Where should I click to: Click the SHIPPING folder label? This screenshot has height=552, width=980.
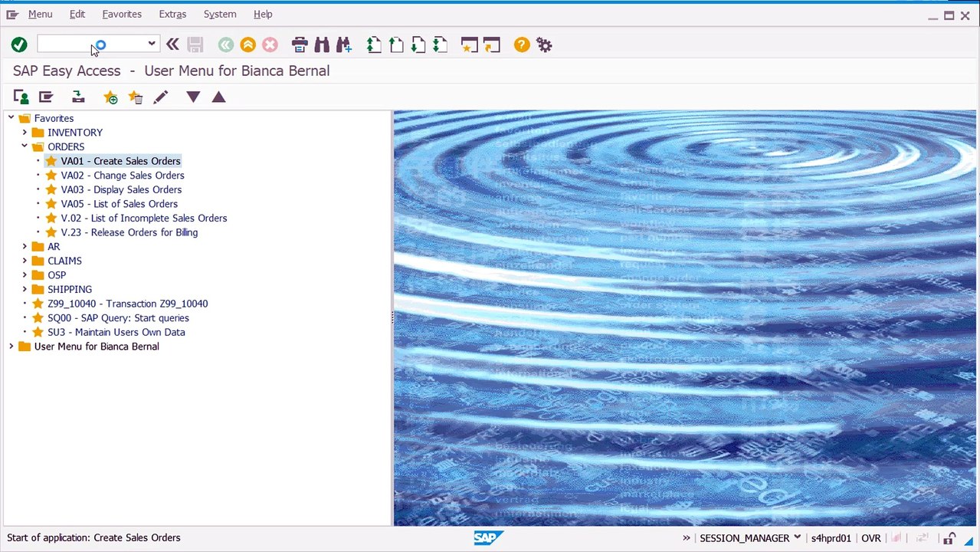click(70, 290)
